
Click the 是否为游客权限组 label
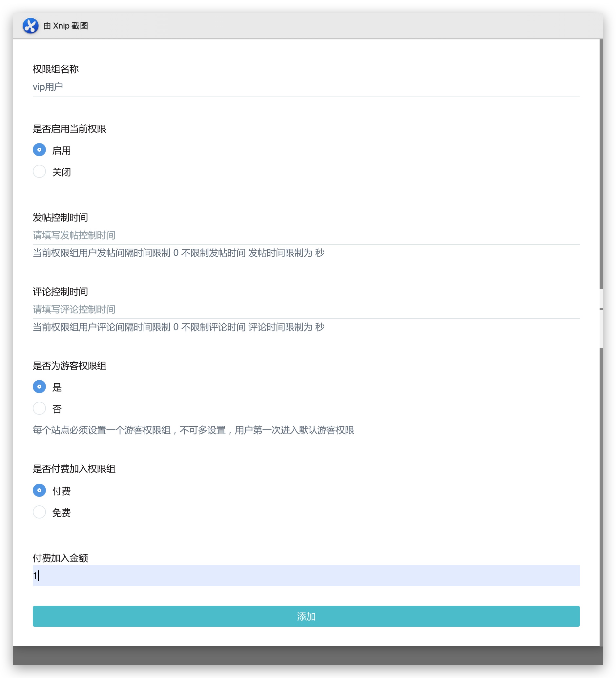tap(69, 366)
